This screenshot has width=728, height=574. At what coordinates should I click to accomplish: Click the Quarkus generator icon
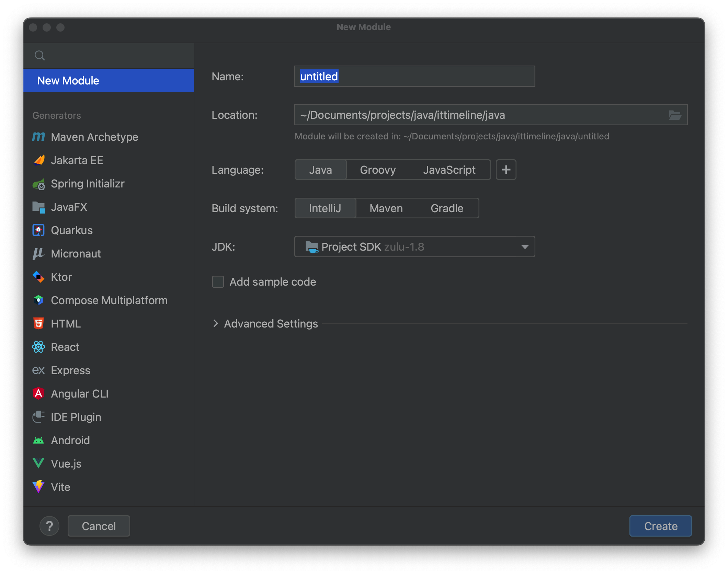38,230
